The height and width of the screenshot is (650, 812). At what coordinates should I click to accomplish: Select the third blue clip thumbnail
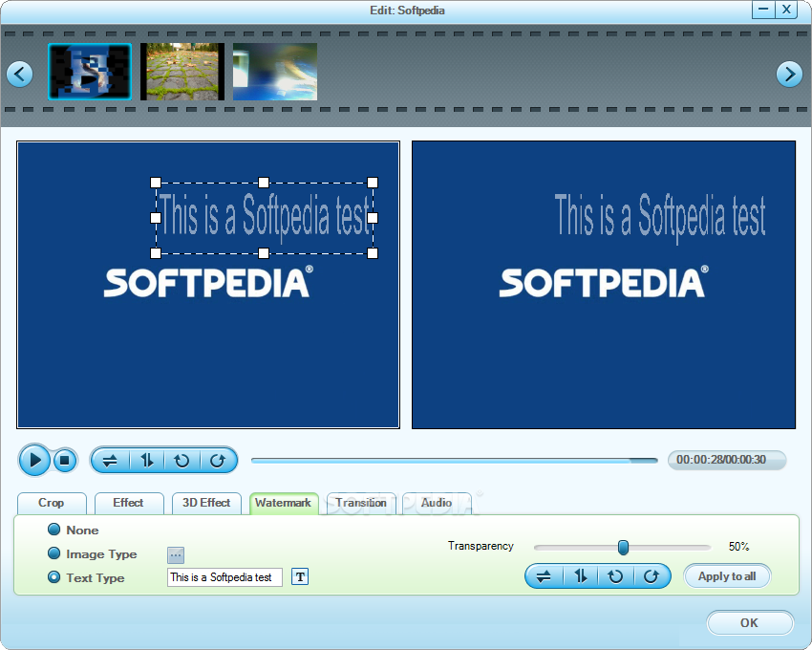275,72
